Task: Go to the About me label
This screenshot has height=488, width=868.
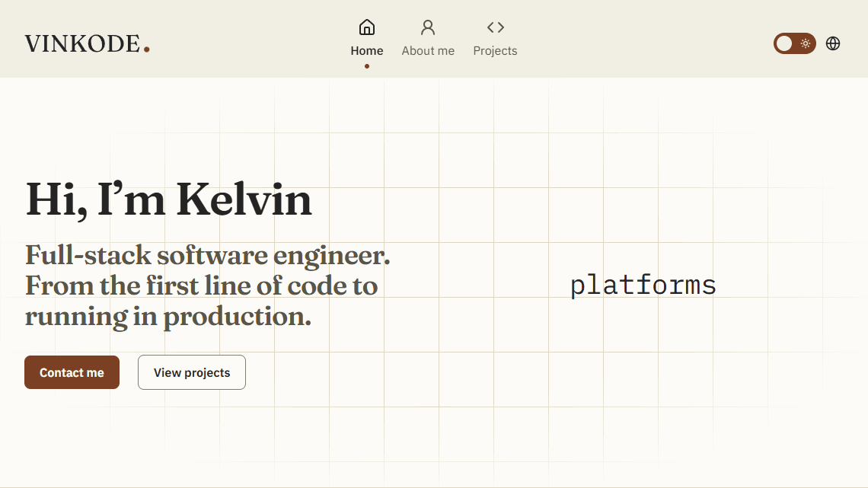Action: click(428, 51)
